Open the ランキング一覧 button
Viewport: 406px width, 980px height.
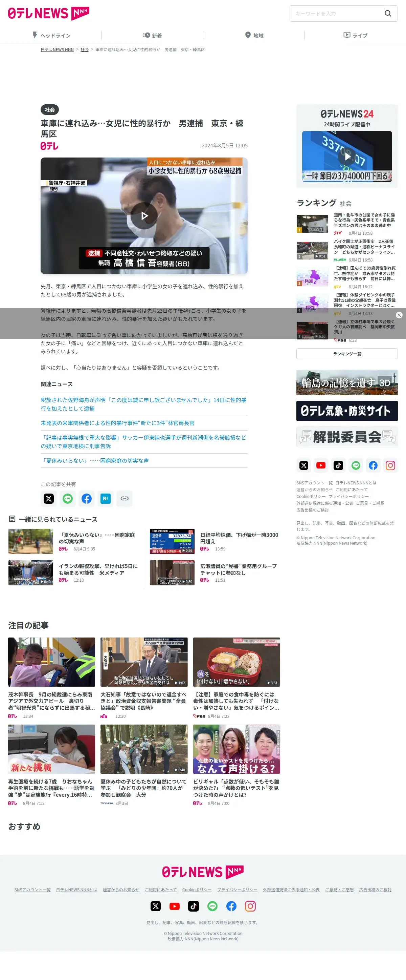coord(347,354)
